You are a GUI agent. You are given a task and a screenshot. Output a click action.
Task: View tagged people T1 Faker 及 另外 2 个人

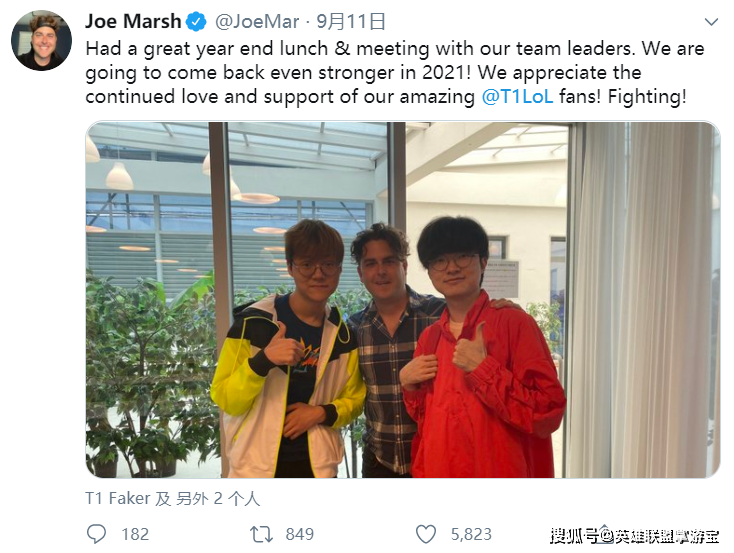(172, 498)
